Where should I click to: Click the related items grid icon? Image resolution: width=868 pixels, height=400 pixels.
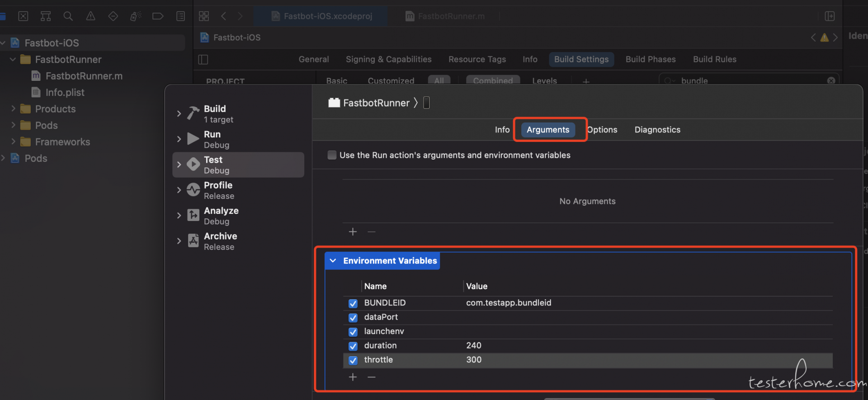[204, 16]
